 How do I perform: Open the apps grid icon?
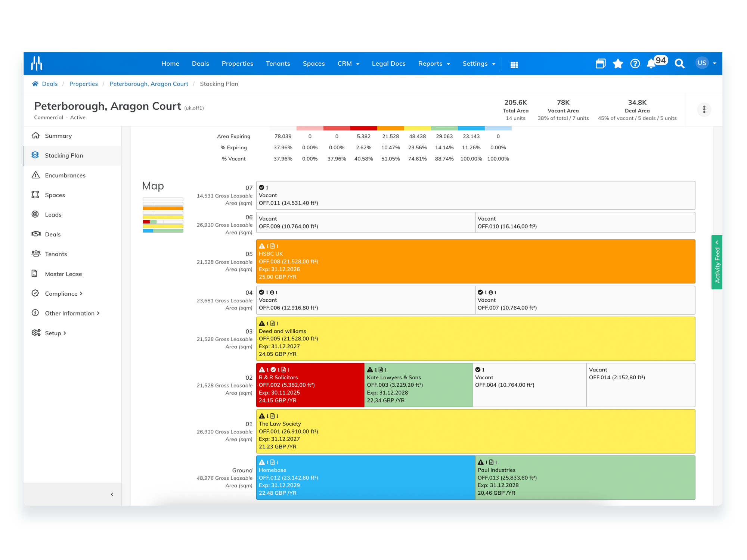click(x=514, y=65)
